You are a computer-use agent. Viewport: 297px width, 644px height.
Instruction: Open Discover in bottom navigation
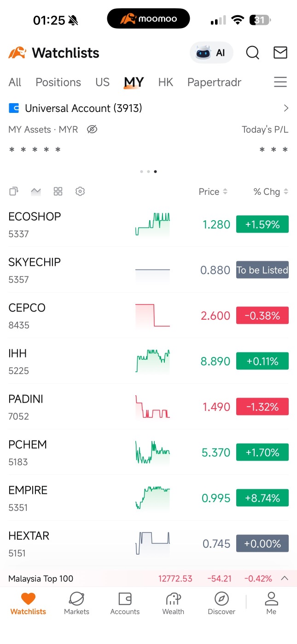pyautogui.click(x=221, y=603)
